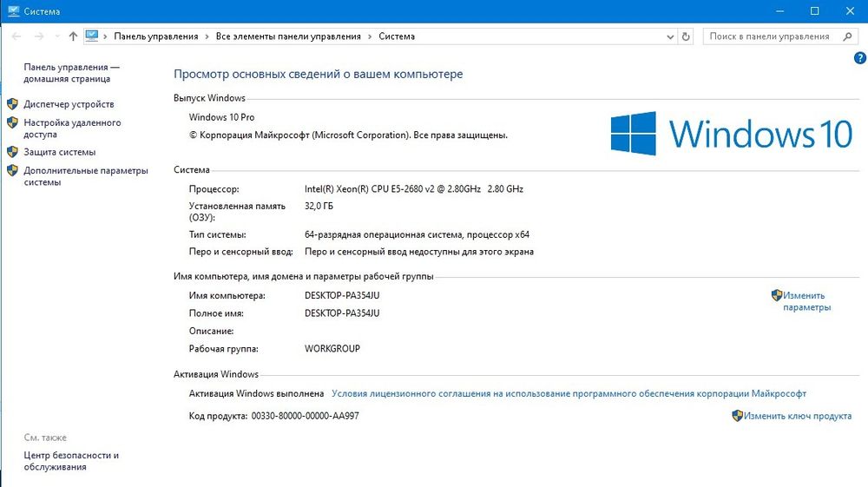
Task: Expand chevron after Панель управления breadcrumb
Action: pyautogui.click(x=207, y=36)
